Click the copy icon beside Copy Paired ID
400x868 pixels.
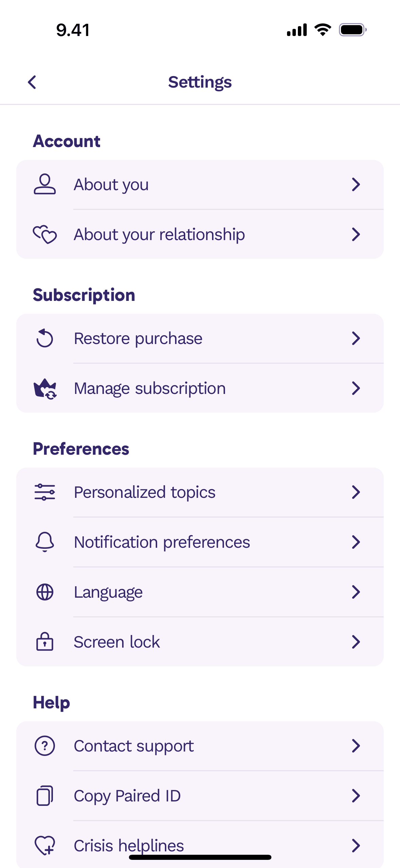tap(45, 796)
